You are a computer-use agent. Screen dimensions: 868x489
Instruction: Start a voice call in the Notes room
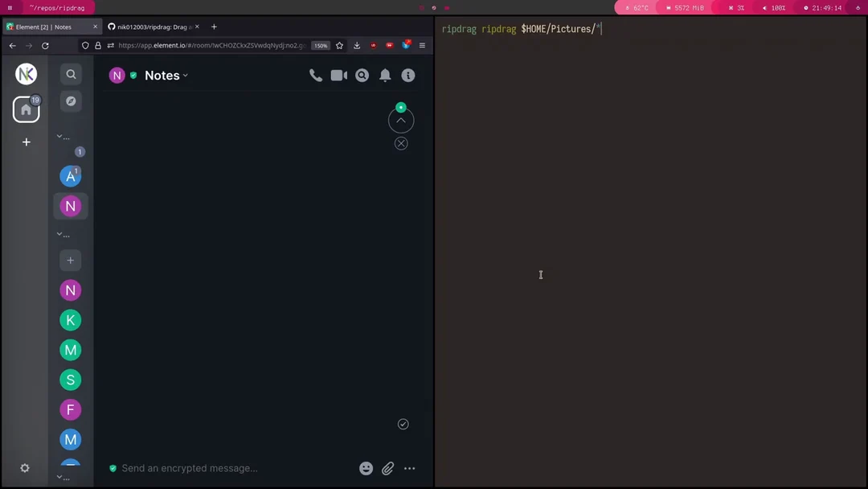(x=315, y=75)
